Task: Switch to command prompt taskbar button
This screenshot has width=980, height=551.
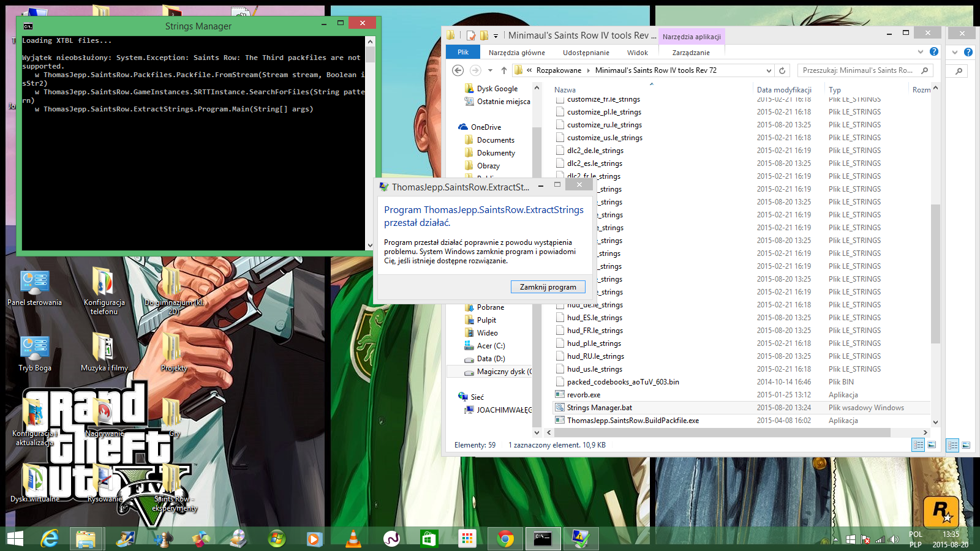Action: tap(543, 539)
